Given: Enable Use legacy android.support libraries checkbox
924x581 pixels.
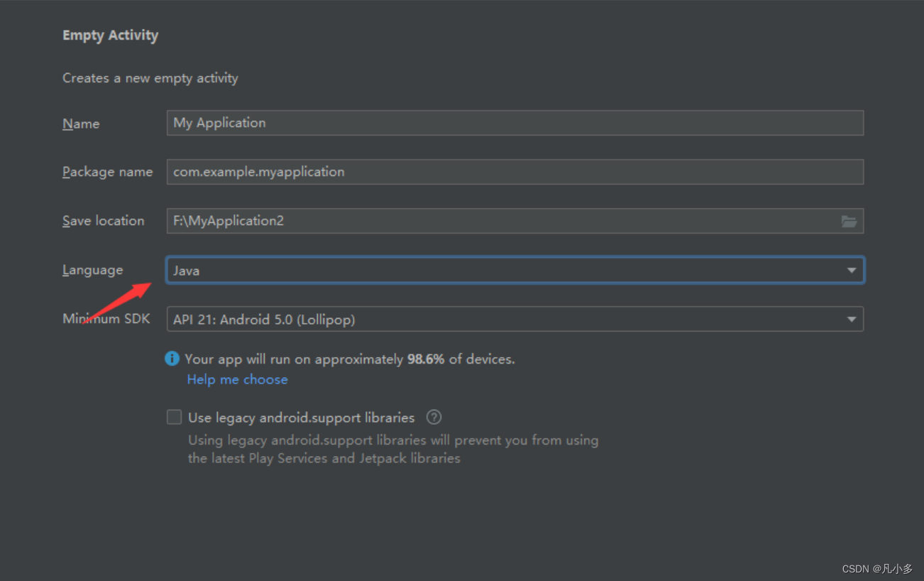Looking at the screenshot, I should (x=174, y=417).
